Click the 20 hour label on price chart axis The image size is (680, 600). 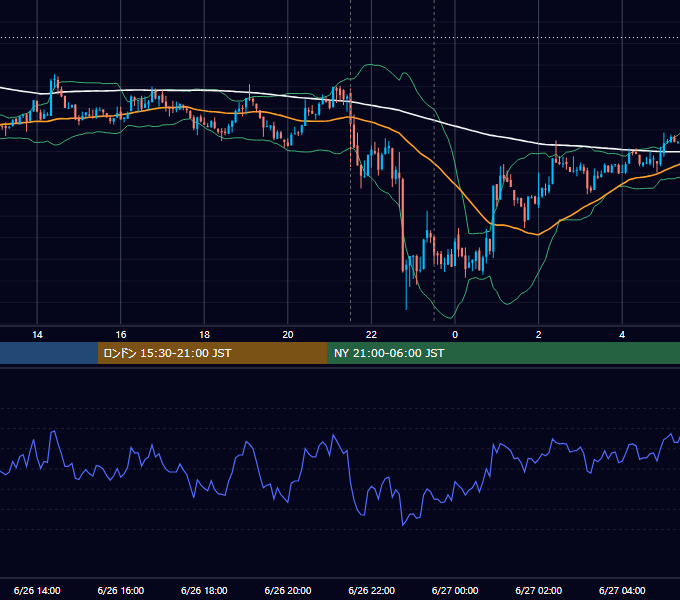click(x=288, y=335)
